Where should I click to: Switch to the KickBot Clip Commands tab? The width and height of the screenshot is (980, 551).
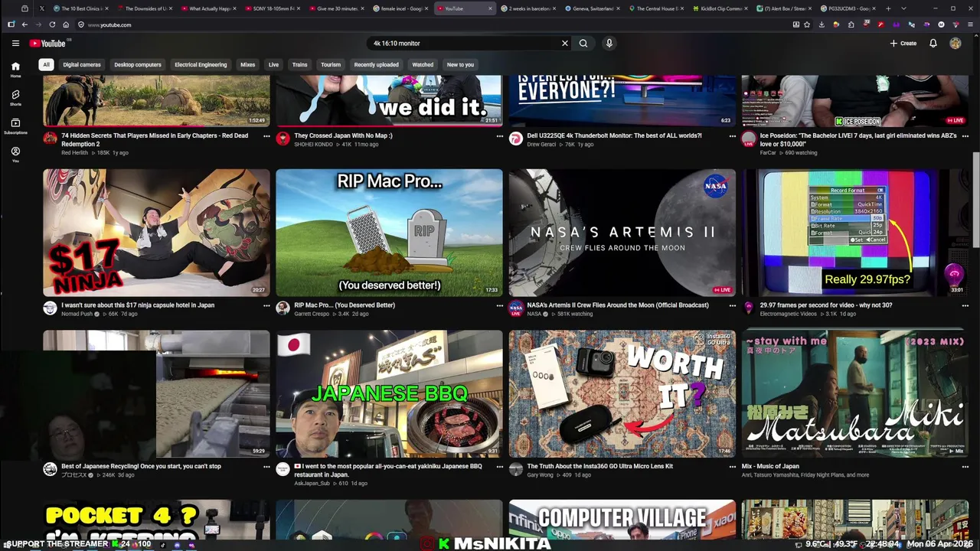click(x=721, y=8)
